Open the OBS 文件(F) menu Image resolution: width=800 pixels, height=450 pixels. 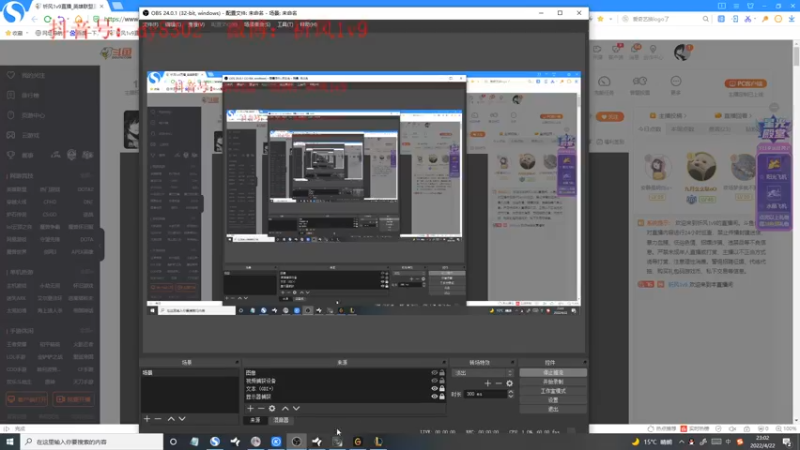click(151, 24)
